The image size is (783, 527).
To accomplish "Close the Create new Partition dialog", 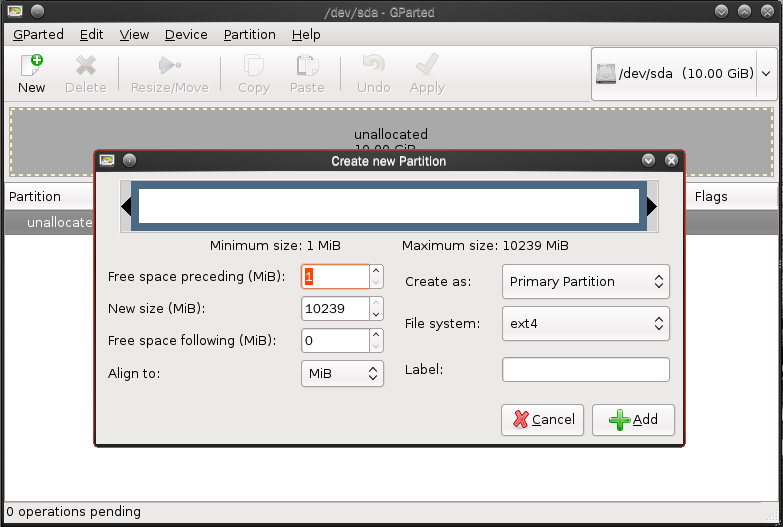I will (x=671, y=160).
